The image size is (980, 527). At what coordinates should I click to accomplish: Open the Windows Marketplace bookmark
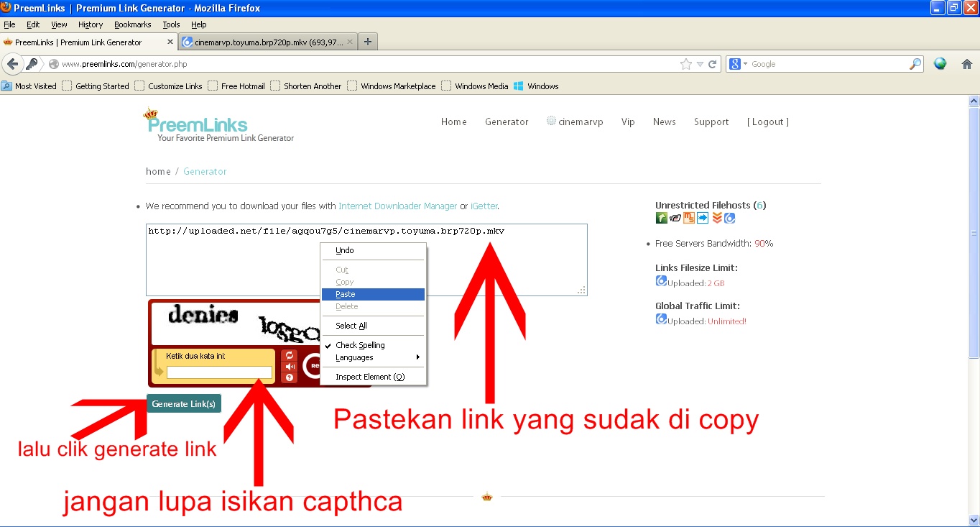tap(391, 86)
